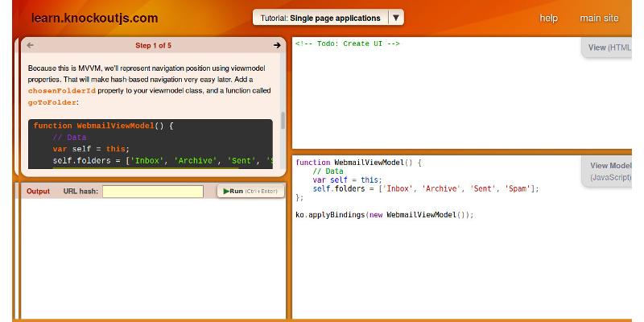Click 'function WebmailViewModel()' in the tutorial code sample

coord(103,126)
